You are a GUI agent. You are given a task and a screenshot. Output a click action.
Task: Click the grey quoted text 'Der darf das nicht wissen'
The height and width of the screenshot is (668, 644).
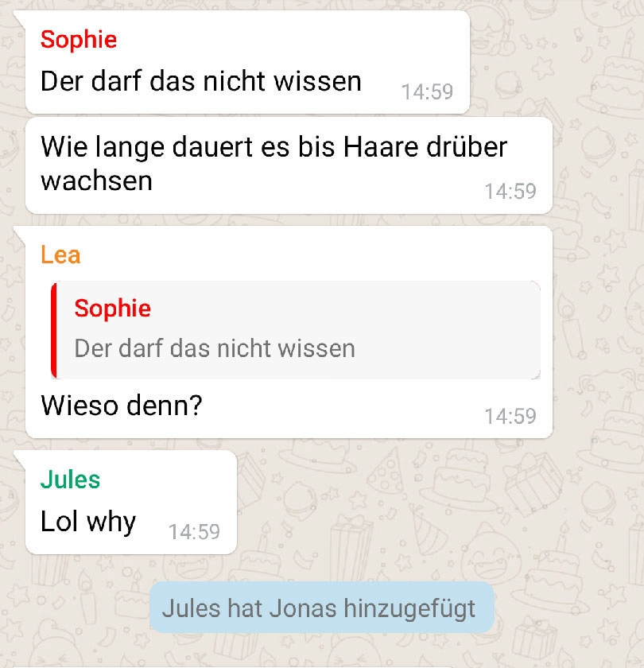[x=215, y=348]
